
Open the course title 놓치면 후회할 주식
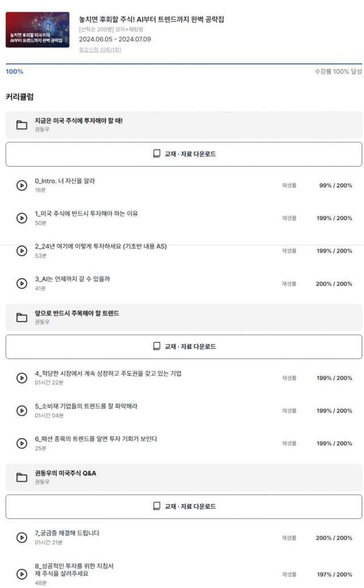point(151,19)
